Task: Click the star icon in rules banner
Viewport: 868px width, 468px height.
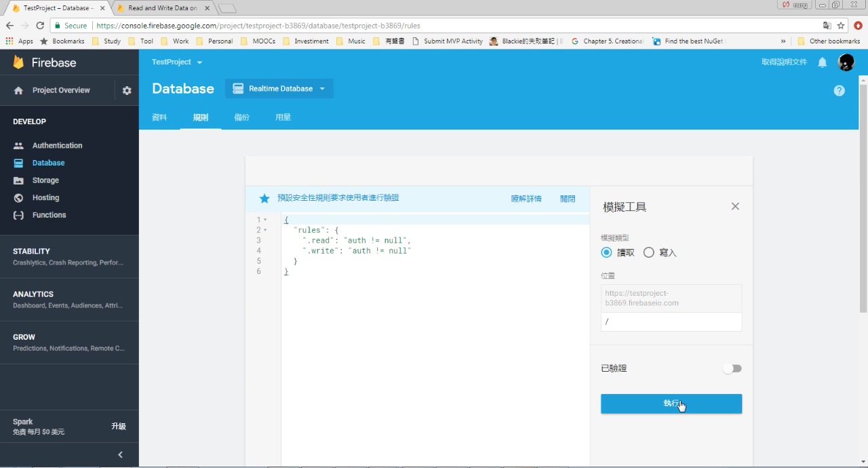Action: tap(264, 198)
